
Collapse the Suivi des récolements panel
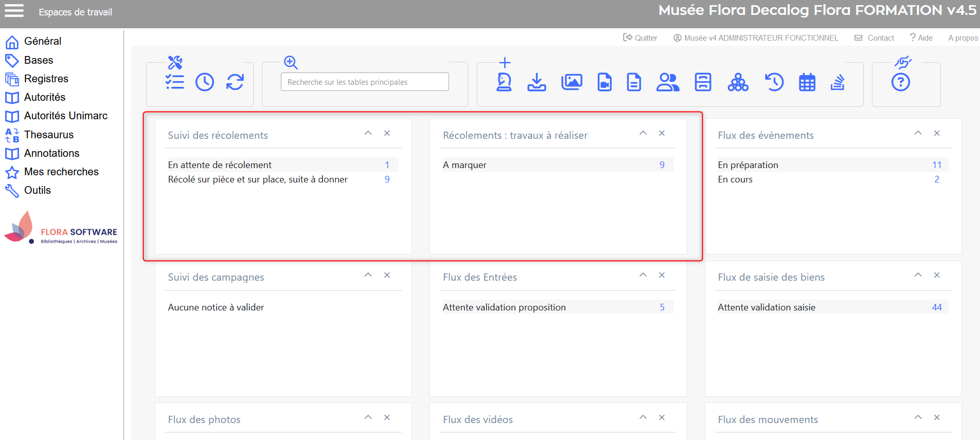[368, 133]
